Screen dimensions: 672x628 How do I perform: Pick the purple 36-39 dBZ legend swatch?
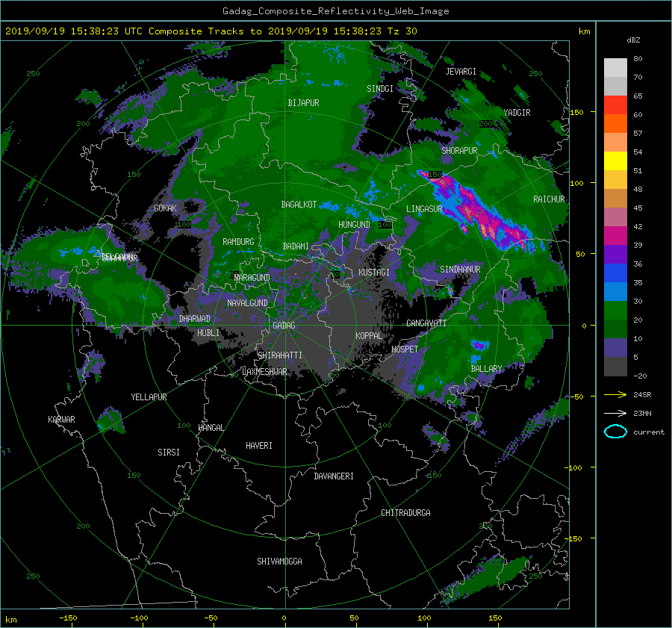click(615, 255)
